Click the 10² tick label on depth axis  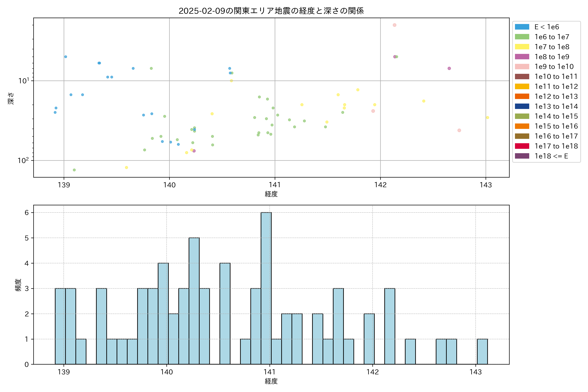click(23, 160)
